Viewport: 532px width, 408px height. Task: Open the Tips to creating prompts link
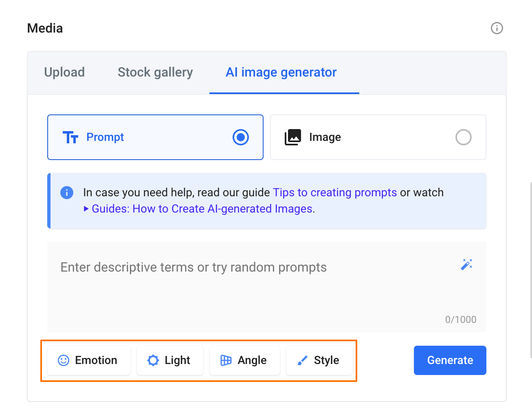(x=334, y=193)
